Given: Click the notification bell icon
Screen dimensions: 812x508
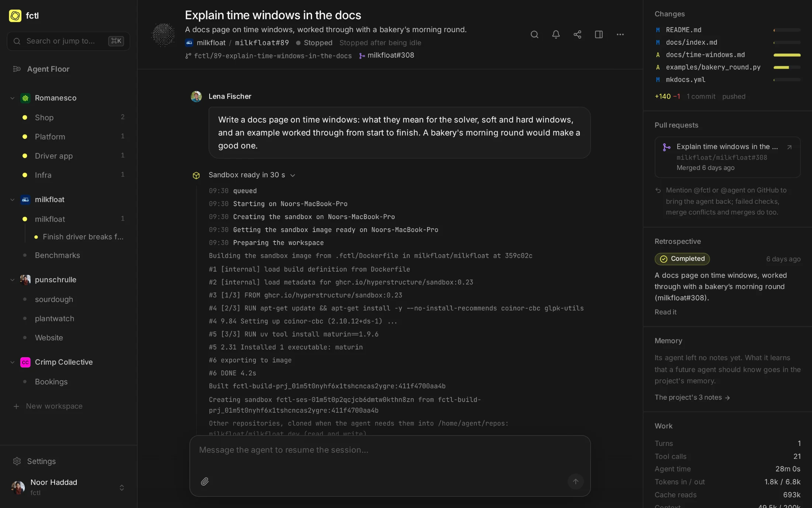Looking at the screenshot, I should pos(555,34).
